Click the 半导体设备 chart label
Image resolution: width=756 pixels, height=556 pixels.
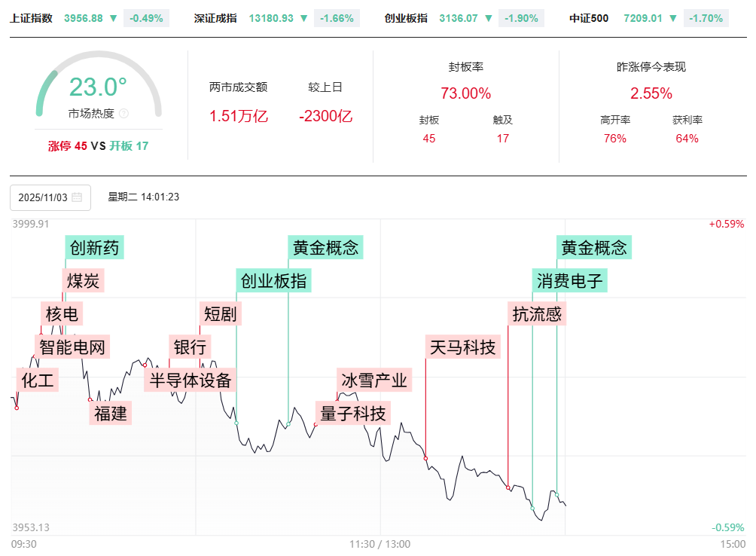(x=191, y=380)
